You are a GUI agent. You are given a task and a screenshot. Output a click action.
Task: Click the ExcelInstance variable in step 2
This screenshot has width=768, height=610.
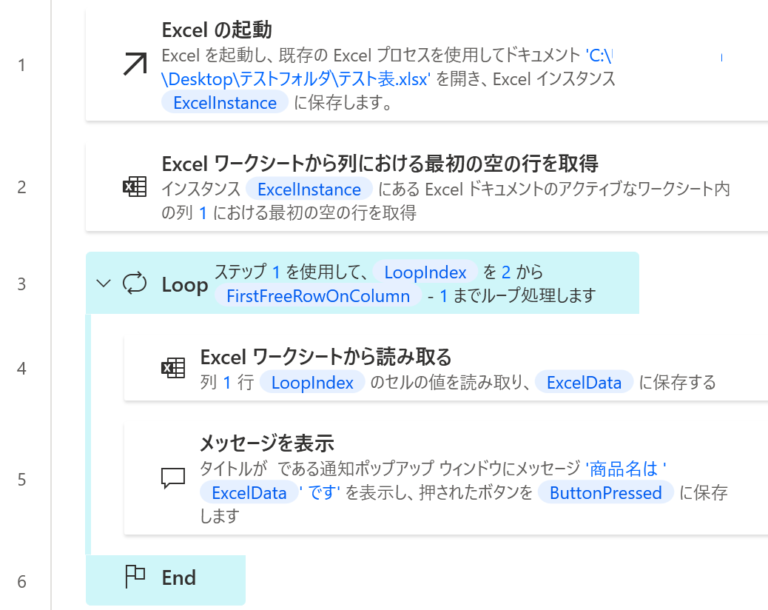click(x=308, y=189)
